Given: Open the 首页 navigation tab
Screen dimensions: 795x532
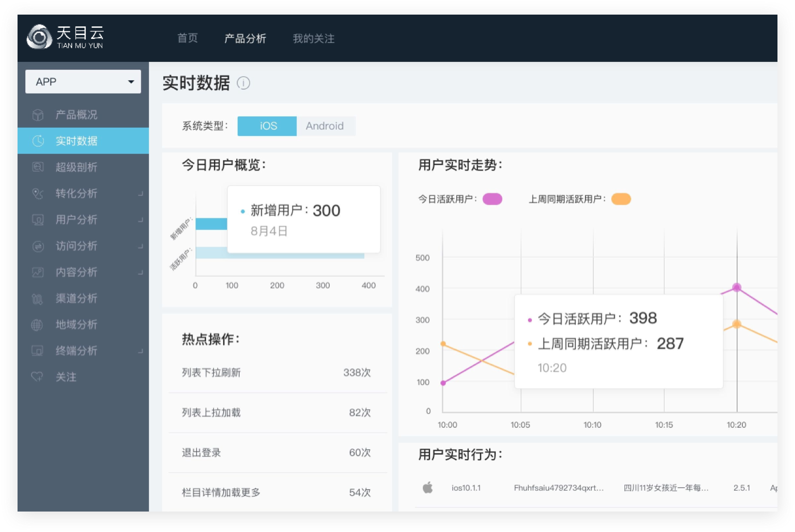Looking at the screenshot, I should point(188,38).
